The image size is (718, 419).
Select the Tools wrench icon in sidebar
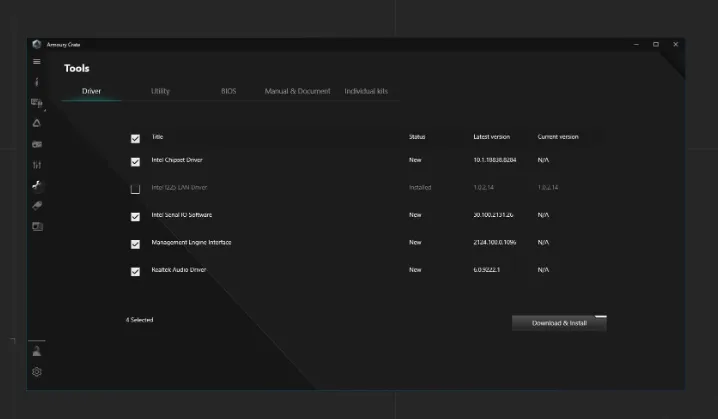click(x=37, y=185)
